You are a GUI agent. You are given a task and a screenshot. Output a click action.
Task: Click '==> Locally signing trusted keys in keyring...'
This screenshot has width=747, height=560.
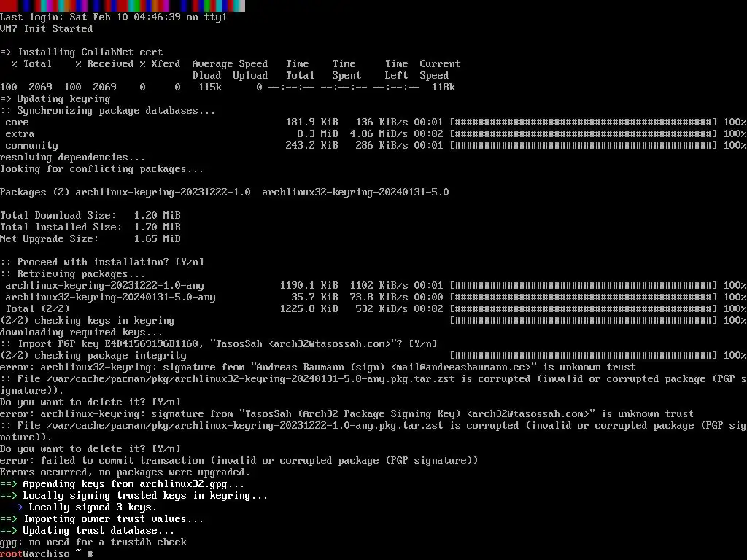[134, 496]
